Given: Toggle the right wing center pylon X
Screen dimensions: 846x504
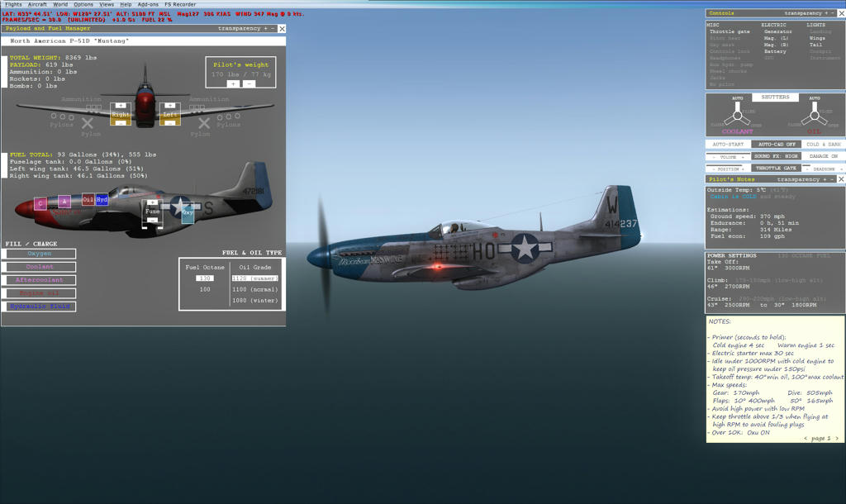Looking at the screenshot, I should (x=88, y=124).
